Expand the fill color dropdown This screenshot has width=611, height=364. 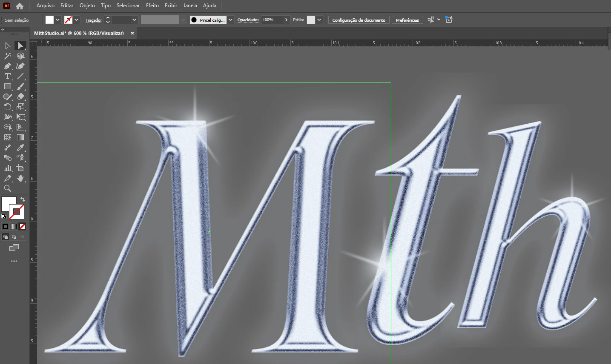pos(57,20)
